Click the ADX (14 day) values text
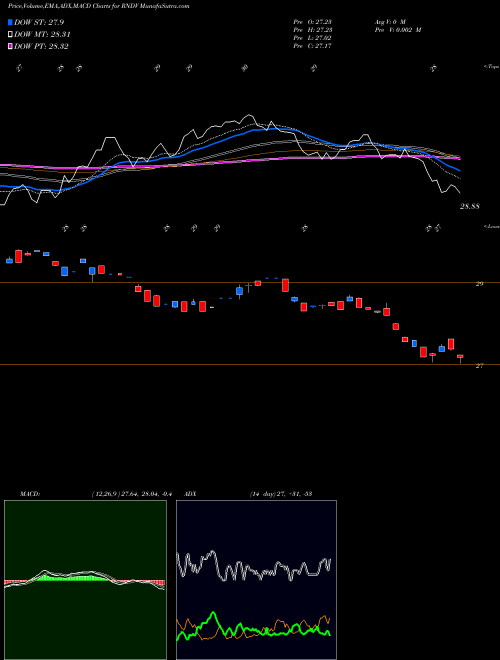The image size is (500, 660). [x=281, y=494]
